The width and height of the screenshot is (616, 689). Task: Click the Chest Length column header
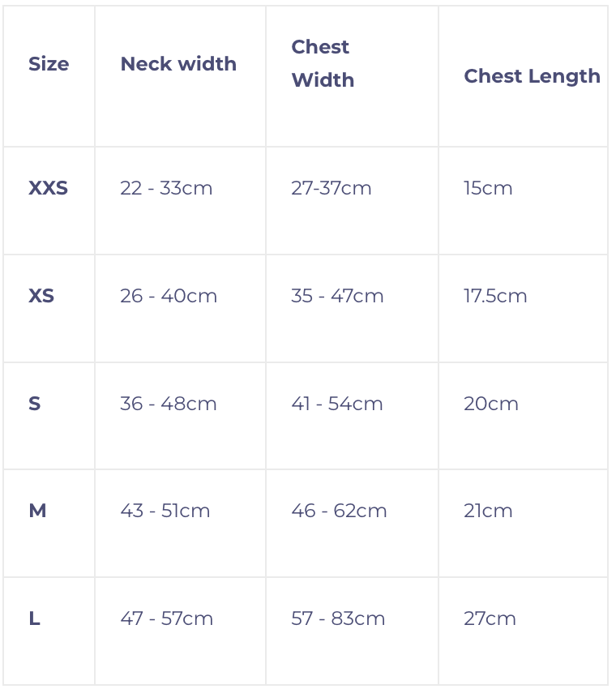point(532,76)
